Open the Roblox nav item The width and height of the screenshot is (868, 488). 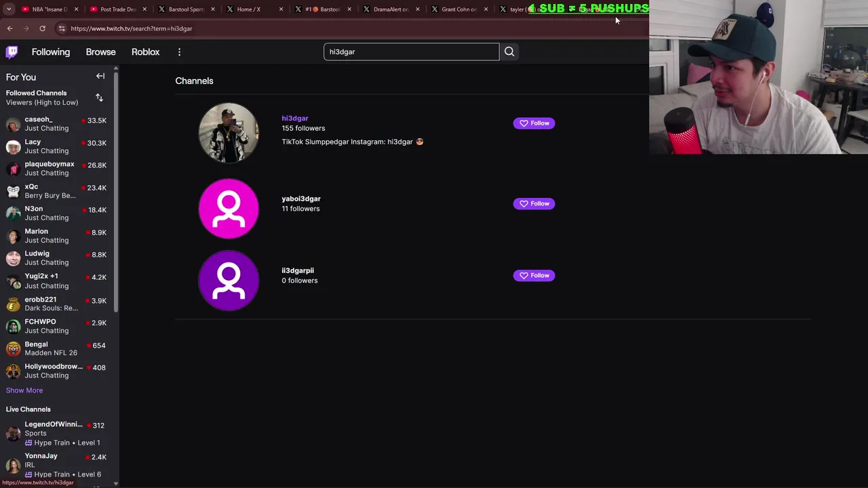(x=145, y=52)
